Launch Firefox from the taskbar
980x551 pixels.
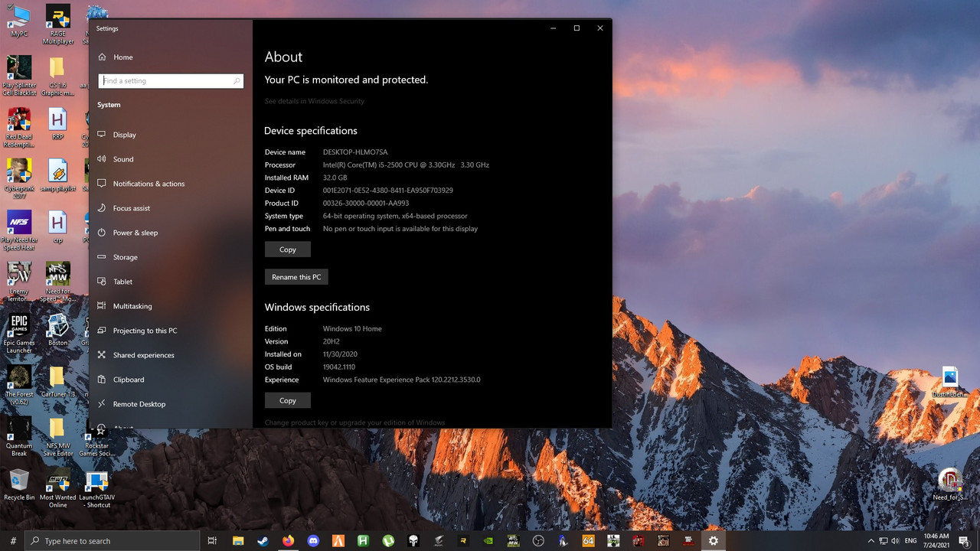pyautogui.click(x=288, y=541)
